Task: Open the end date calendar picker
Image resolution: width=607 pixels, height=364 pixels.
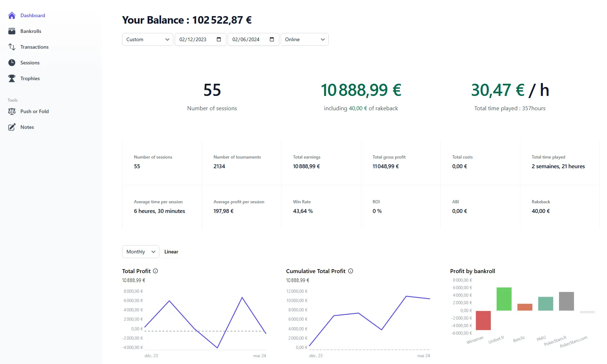Action: tap(272, 39)
